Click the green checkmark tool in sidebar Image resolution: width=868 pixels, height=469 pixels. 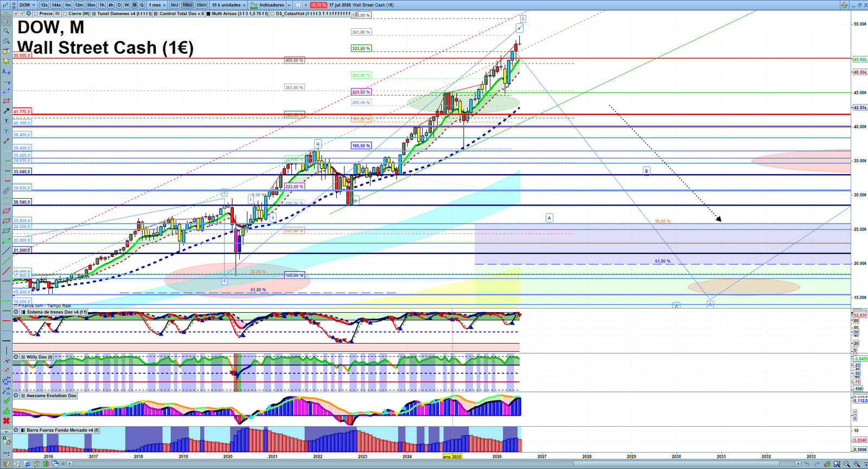pyautogui.click(x=7, y=401)
